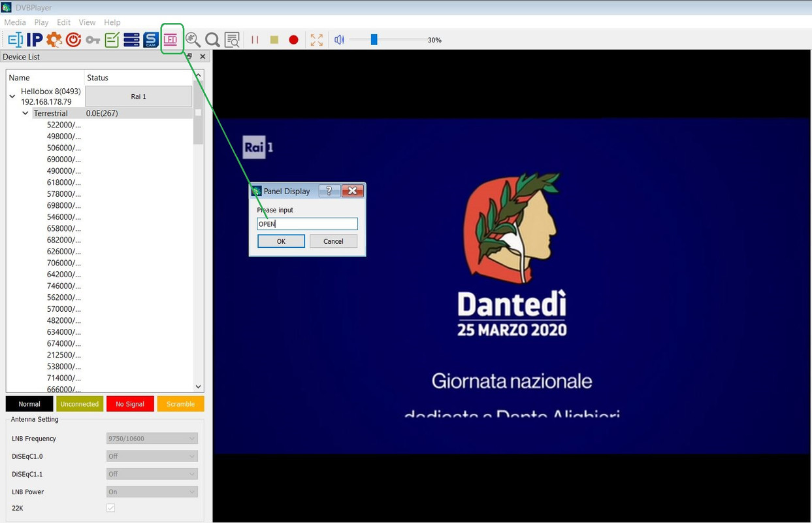Screen dimensions: 812x523
Task: Open the DiSEqC1.1 dropdown
Action: (x=152, y=474)
